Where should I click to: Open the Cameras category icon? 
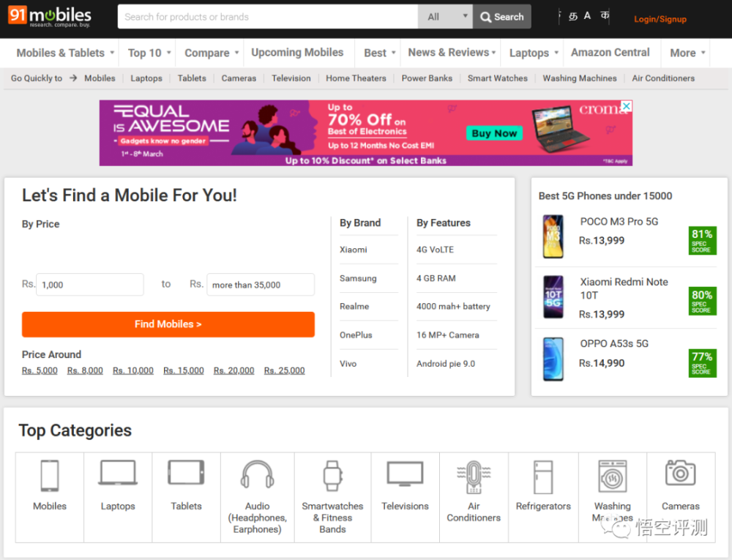coord(680,473)
